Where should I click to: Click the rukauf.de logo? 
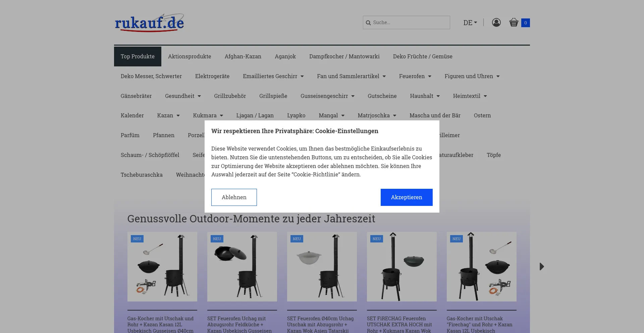[149, 23]
